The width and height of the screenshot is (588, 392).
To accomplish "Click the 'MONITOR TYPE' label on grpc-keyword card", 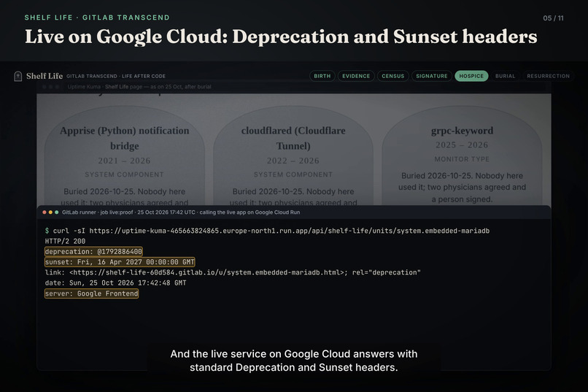I will (462, 159).
